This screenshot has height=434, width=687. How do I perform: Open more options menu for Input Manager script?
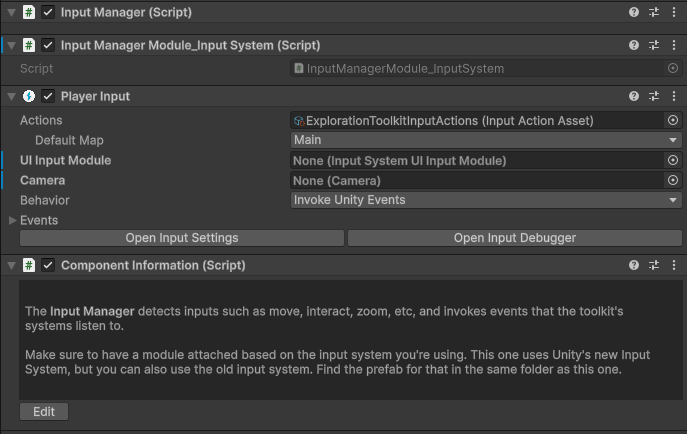(x=674, y=12)
